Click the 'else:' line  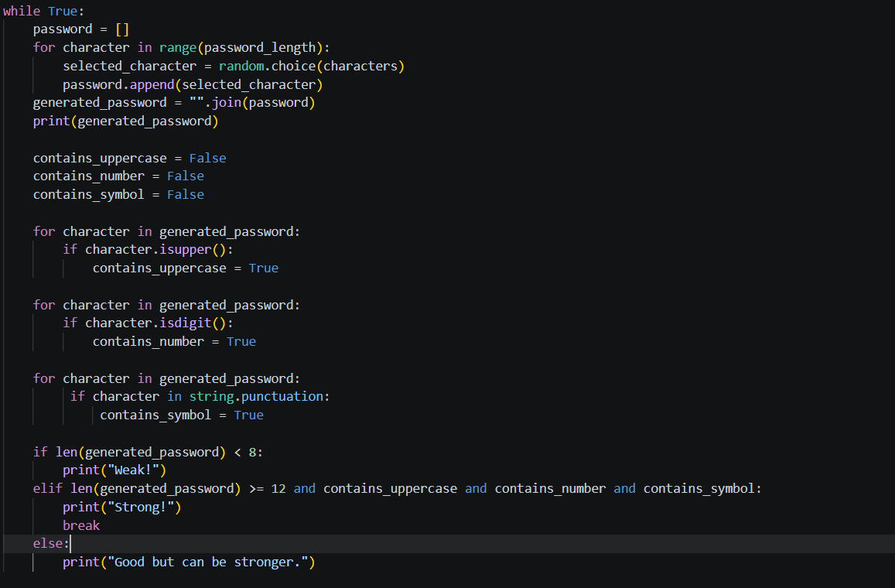click(51, 543)
